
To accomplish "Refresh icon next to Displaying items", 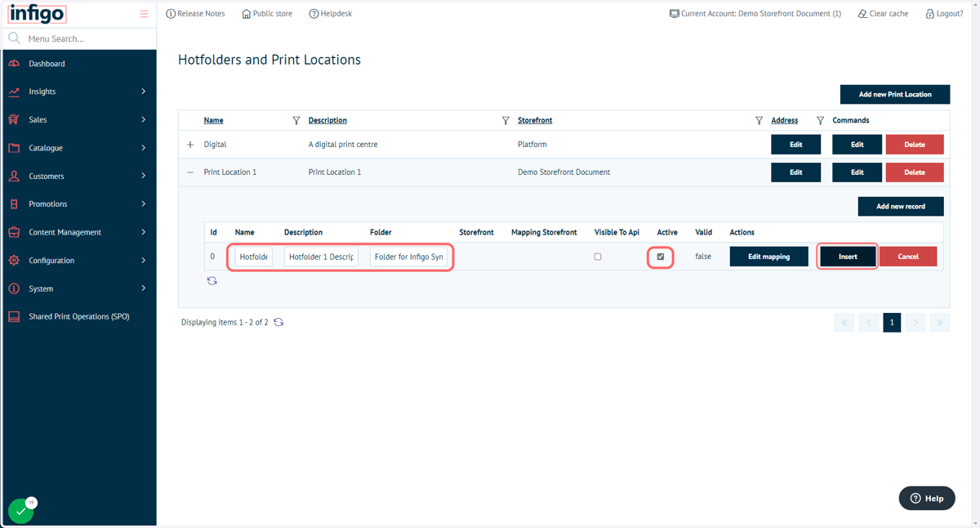I will click(278, 322).
